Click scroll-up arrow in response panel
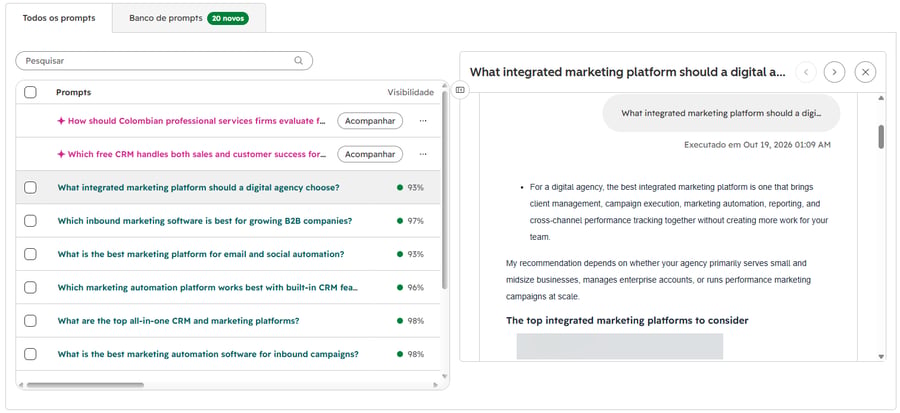 (882, 98)
